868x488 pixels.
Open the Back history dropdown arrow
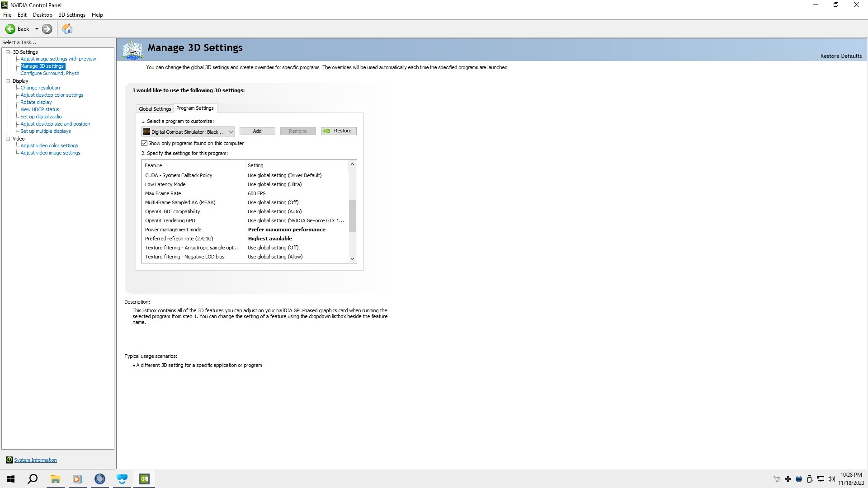(x=37, y=29)
